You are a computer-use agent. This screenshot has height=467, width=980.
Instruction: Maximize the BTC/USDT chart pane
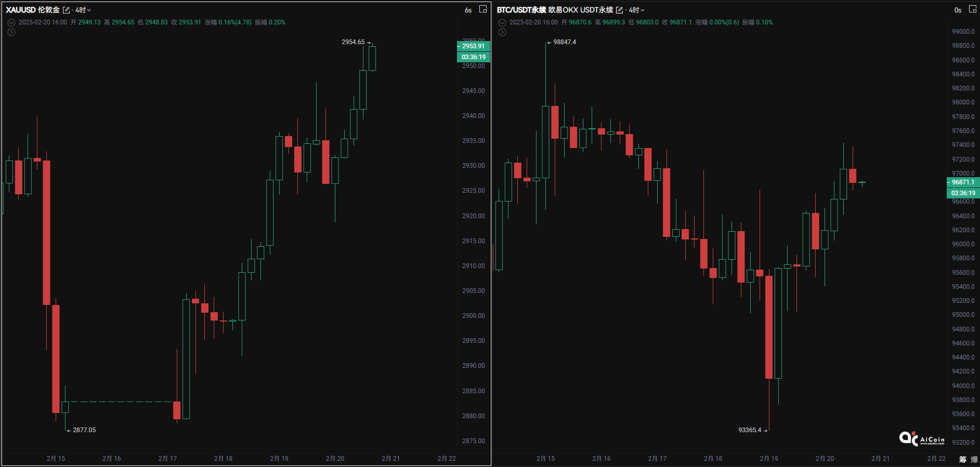[973, 9]
